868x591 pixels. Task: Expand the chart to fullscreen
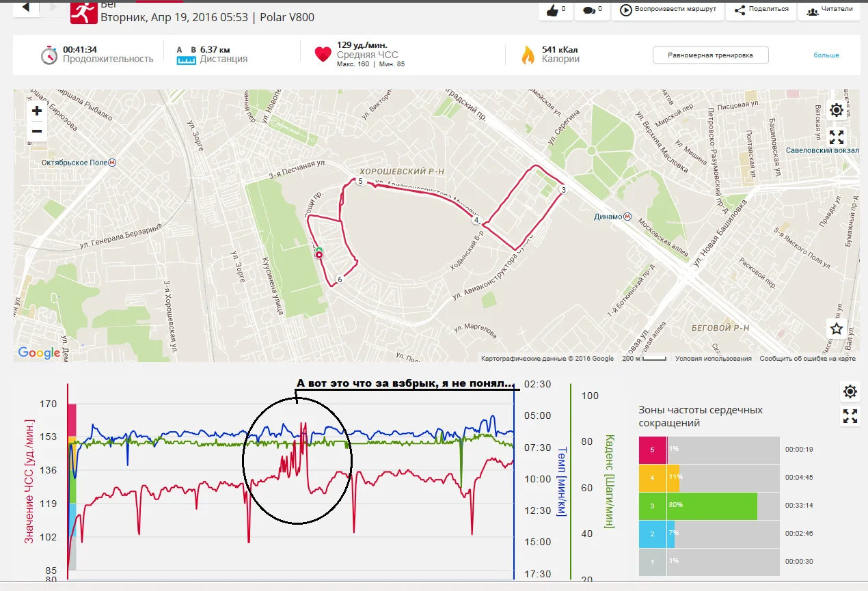tap(850, 416)
